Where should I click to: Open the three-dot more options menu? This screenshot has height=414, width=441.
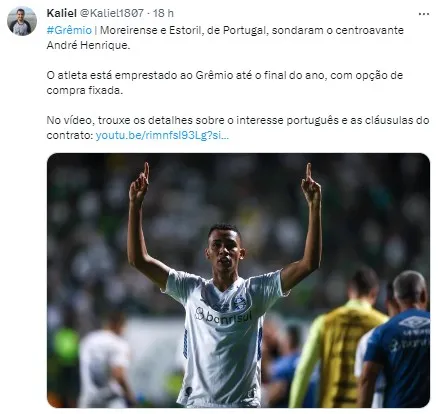[424, 14]
